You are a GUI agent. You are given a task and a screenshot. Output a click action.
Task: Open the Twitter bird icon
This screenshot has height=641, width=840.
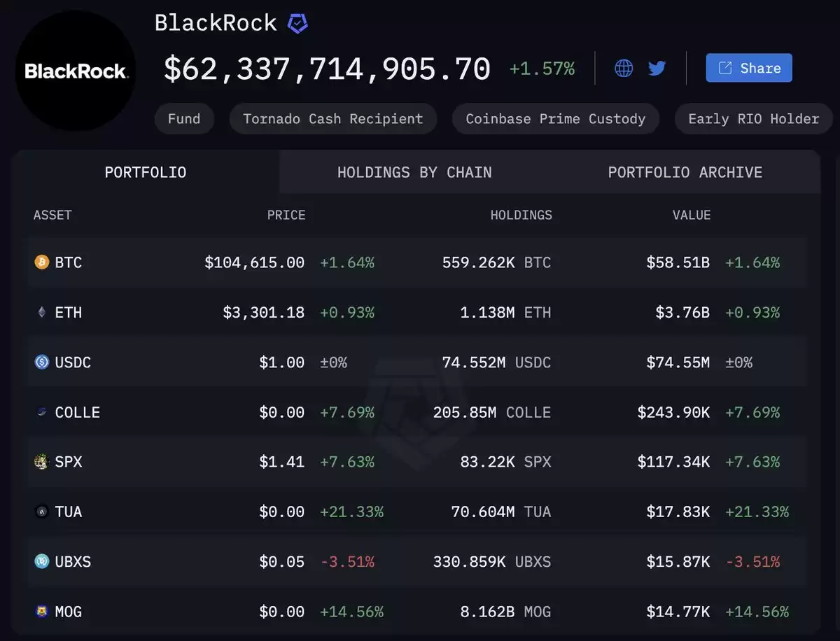(x=657, y=68)
